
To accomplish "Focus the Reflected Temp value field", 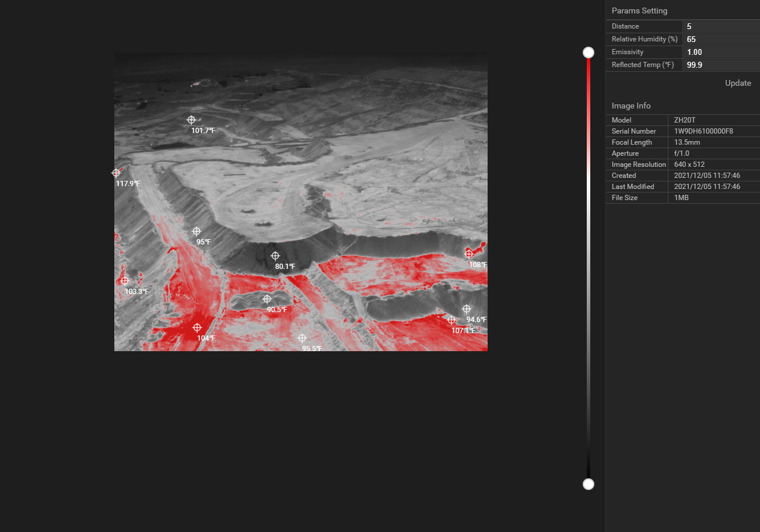I will pyautogui.click(x=722, y=65).
